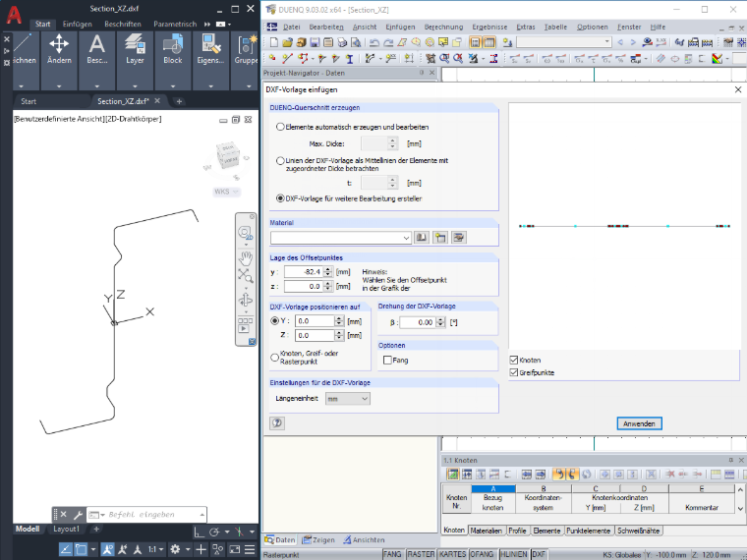Open the Eigenschaften panel in AutoCAD
This screenshot has height=560, width=747.
210,49
